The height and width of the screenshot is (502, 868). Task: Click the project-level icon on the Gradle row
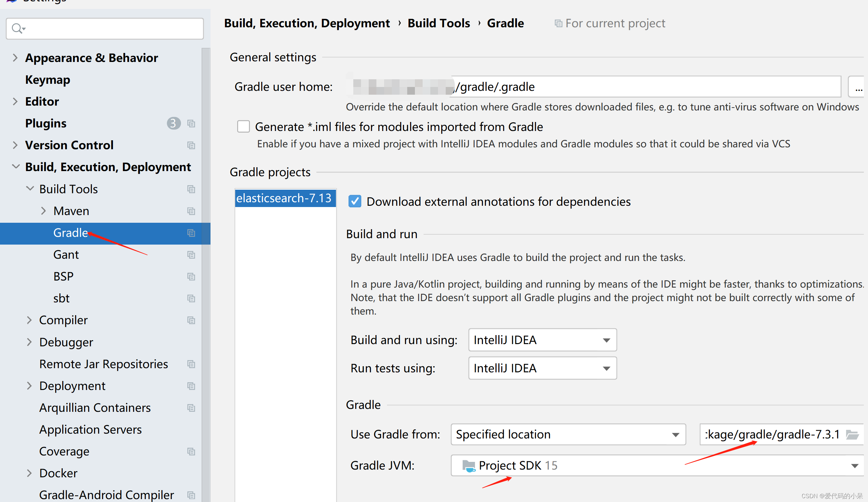[191, 233]
